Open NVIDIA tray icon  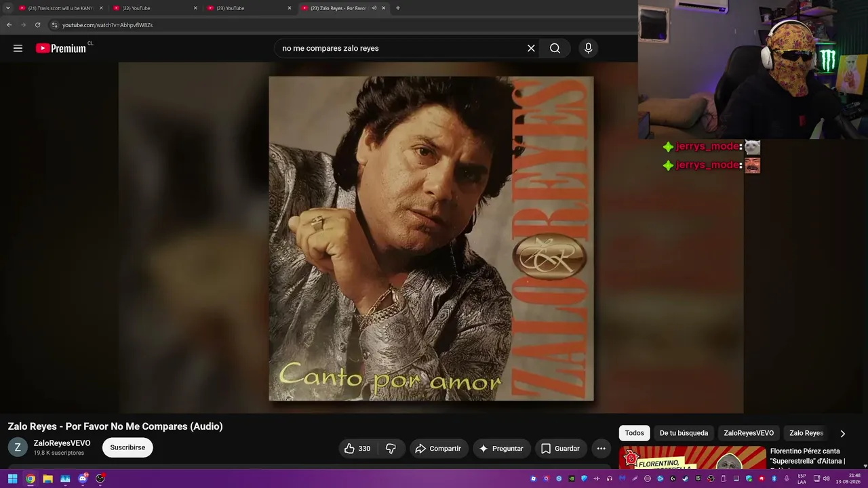[x=572, y=479]
